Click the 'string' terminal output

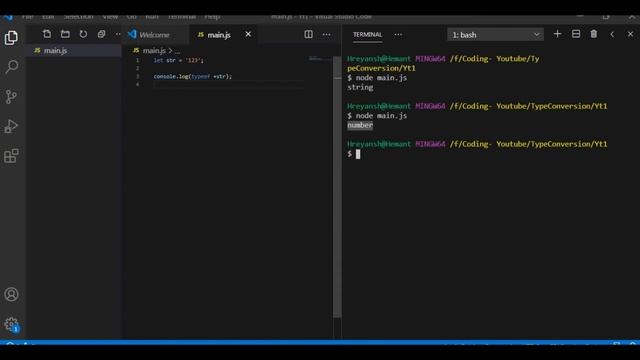click(x=360, y=87)
